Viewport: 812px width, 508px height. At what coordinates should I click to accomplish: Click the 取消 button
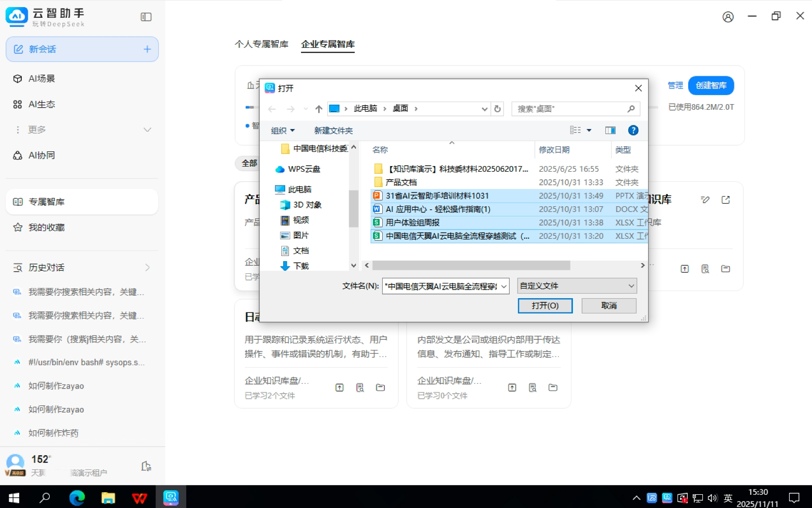tap(609, 305)
